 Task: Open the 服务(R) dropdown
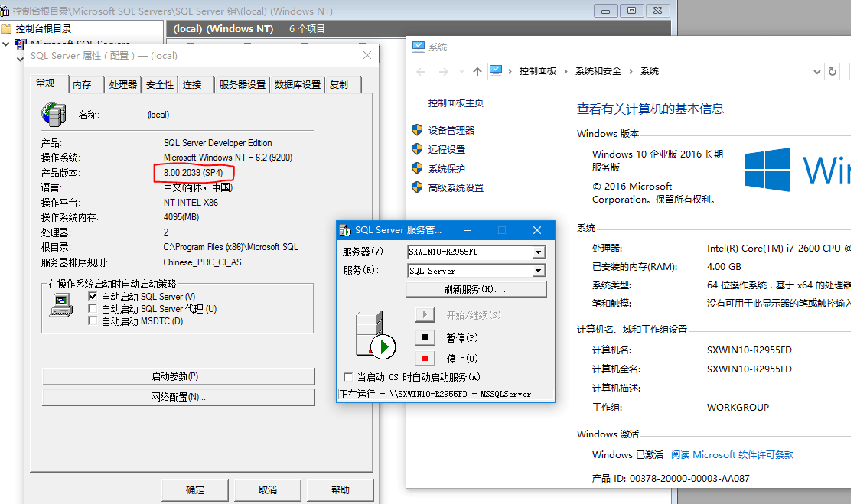(539, 270)
